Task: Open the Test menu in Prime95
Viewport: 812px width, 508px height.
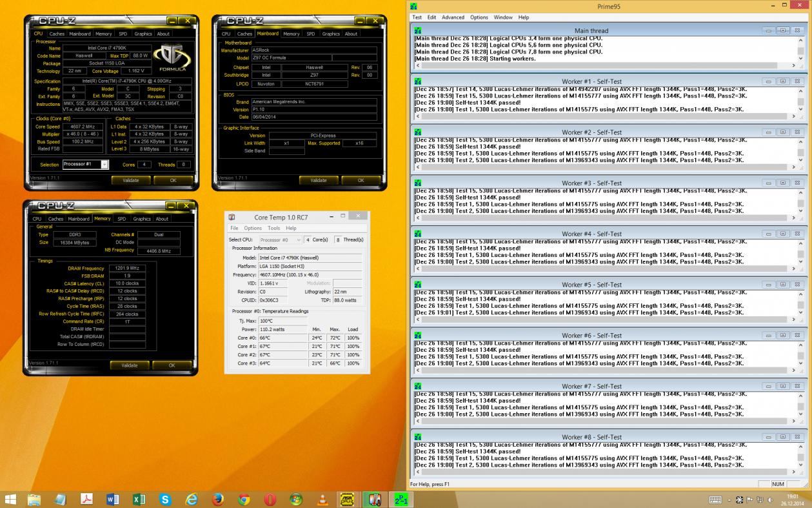Action: click(x=417, y=17)
